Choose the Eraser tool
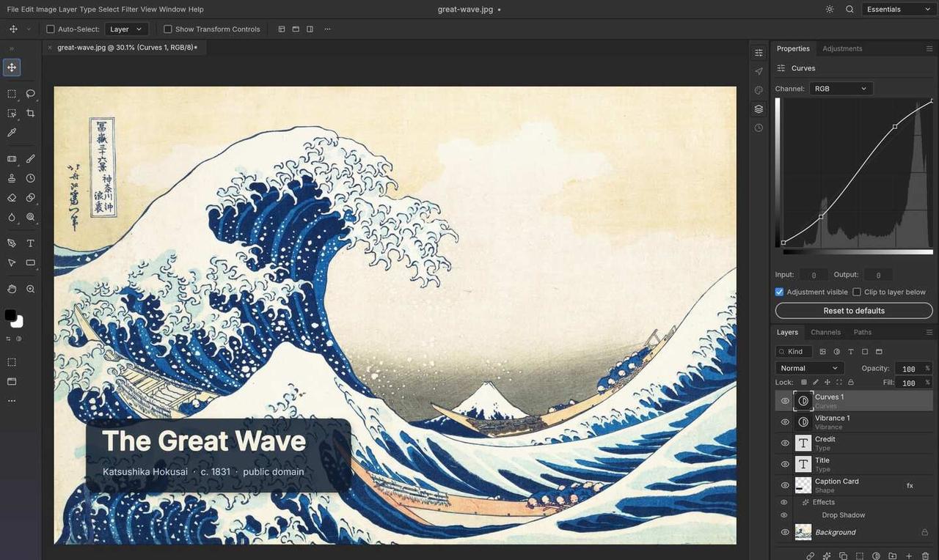 pyautogui.click(x=12, y=198)
